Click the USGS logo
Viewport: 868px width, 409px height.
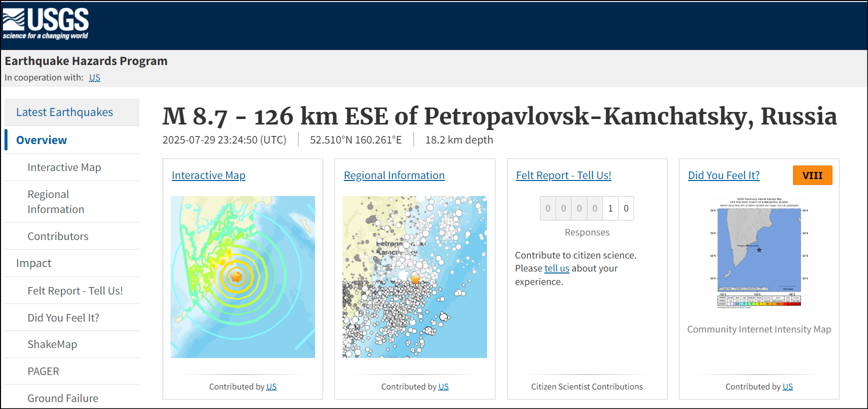(45, 23)
